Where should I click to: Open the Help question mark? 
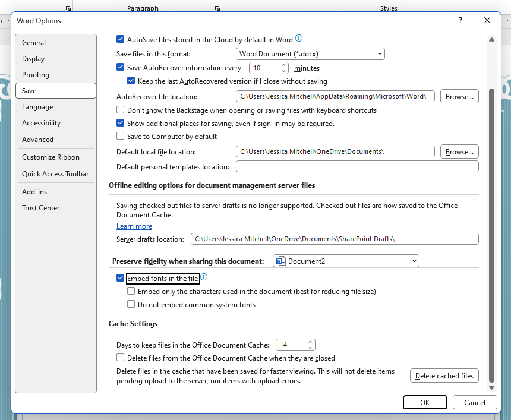[x=460, y=21]
